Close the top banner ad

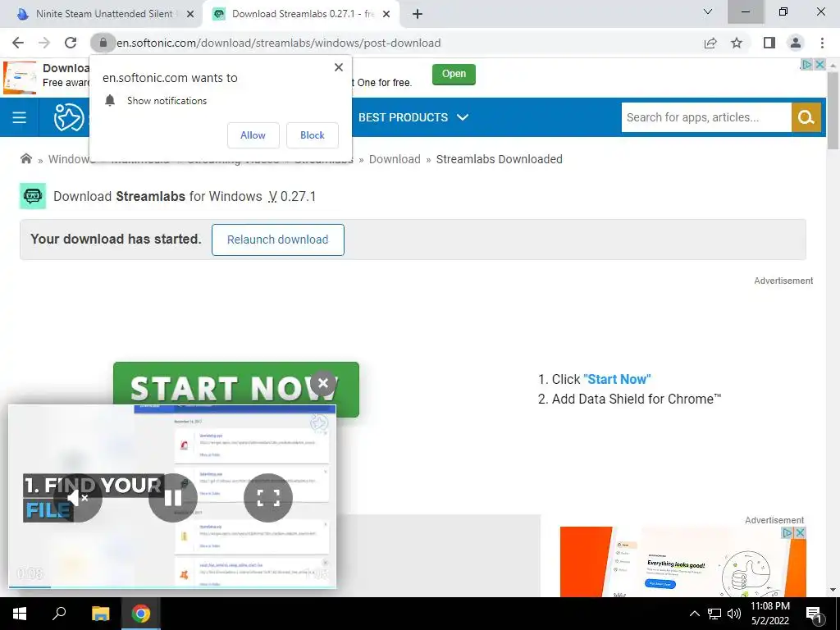click(x=819, y=64)
